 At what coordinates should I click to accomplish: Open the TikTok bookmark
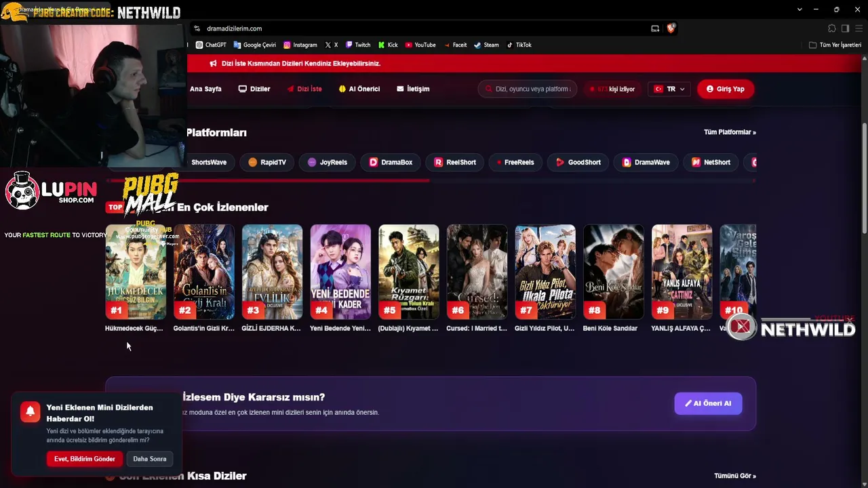pos(519,45)
